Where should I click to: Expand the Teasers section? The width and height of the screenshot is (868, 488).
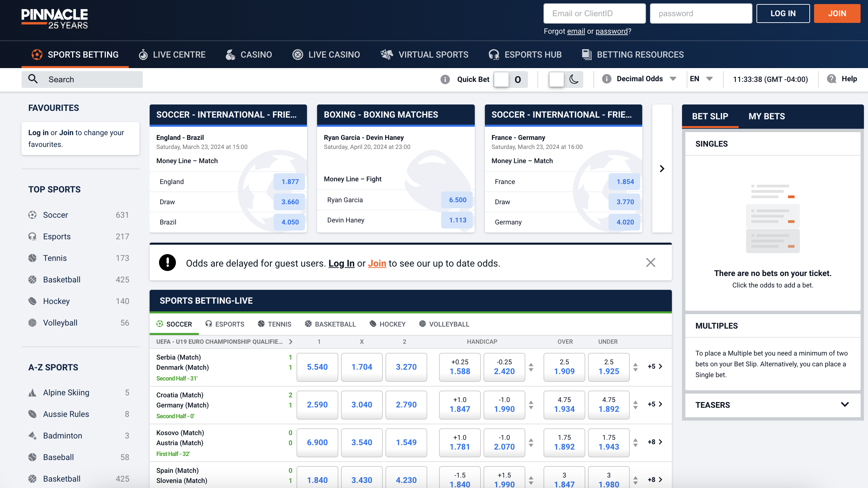pos(844,404)
